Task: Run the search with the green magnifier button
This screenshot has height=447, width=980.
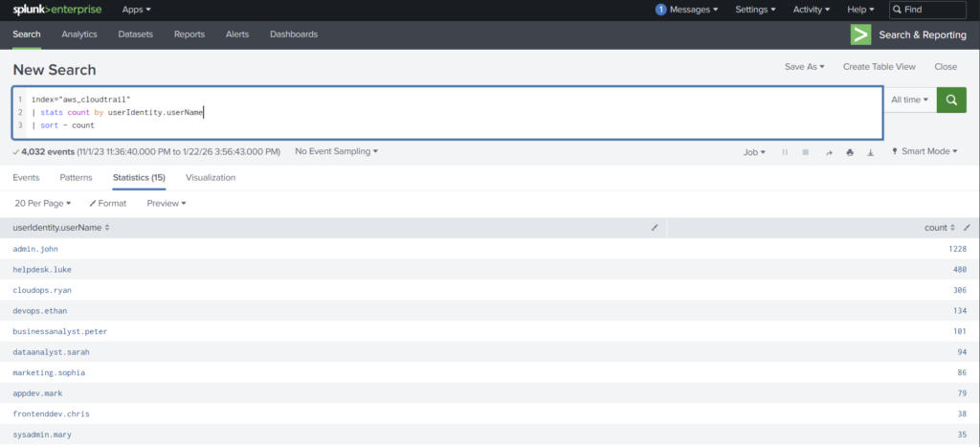Action: (950, 100)
